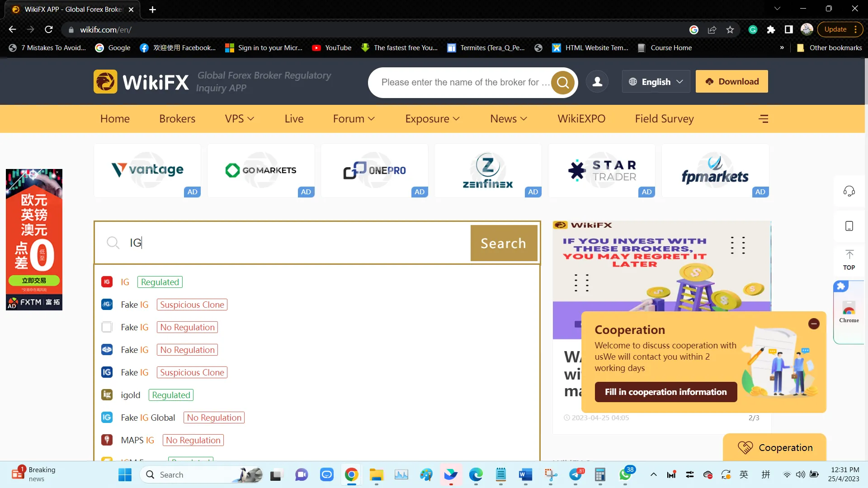Click the Fill in cooperation information button
868x488 pixels.
click(665, 392)
